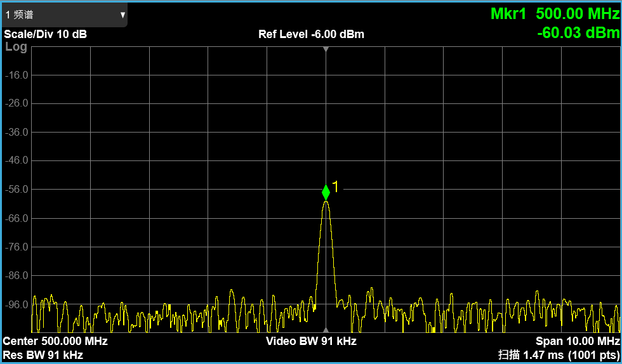The image size is (622, 364).
Task: Click the gray triangle at bottom center of graph
Action: coord(326,330)
